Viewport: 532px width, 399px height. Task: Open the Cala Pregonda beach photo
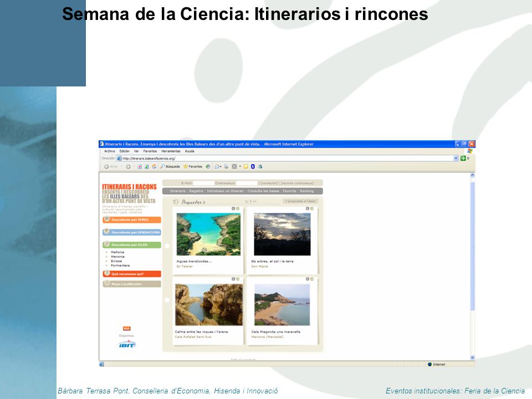point(282,305)
